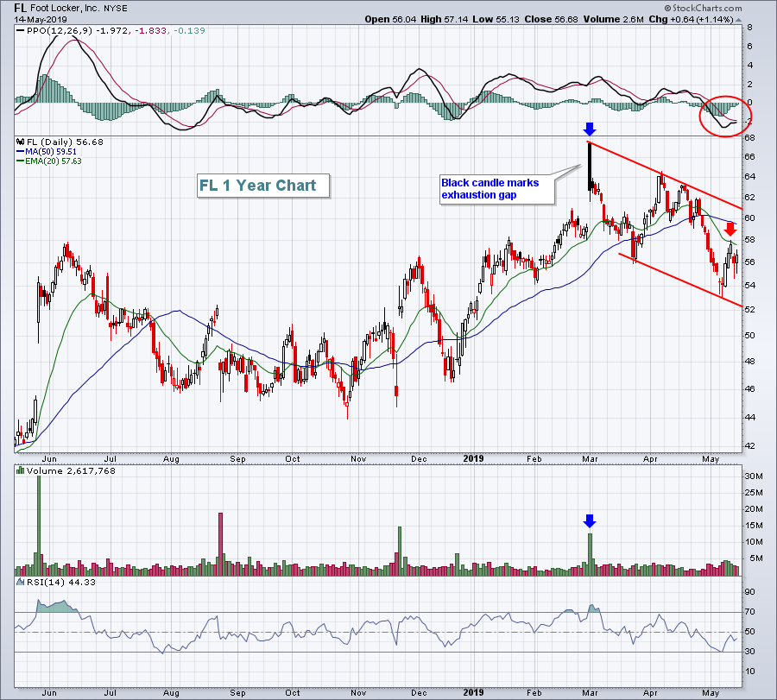Click the up-triangle icon after Chg value
777x700 pixels.
(738, 20)
